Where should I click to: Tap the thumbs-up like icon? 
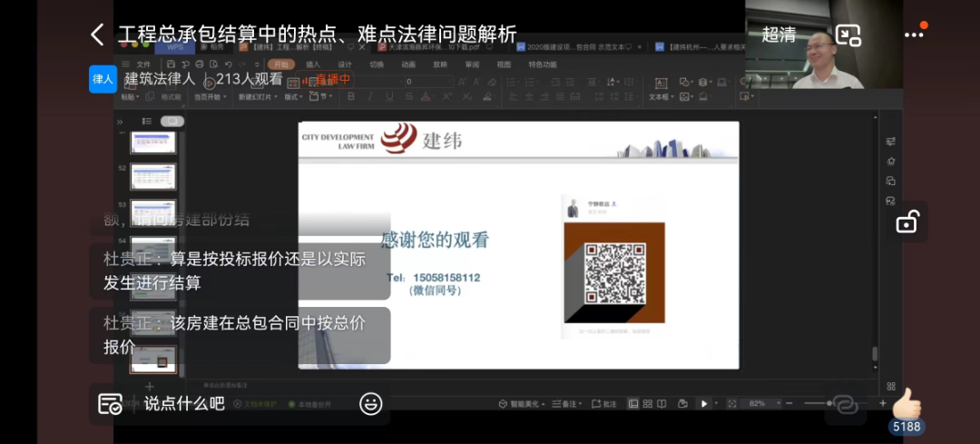(x=906, y=403)
